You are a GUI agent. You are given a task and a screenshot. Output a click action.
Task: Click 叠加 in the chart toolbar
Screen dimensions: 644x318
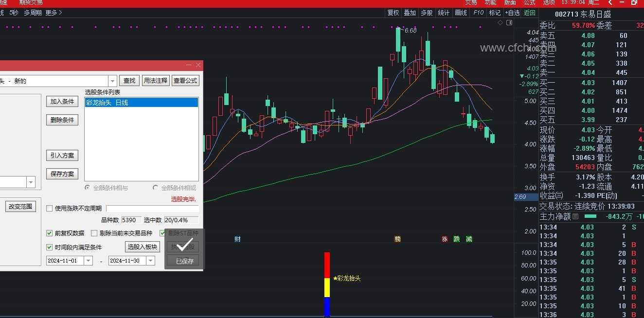coord(410,13)
